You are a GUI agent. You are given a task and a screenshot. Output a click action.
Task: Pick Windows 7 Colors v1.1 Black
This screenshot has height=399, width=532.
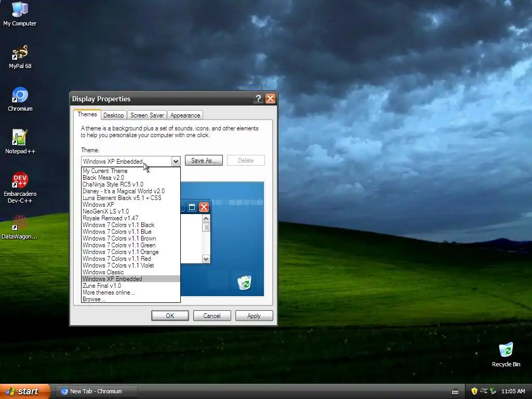pyautogui.click(x=130, y=225)
